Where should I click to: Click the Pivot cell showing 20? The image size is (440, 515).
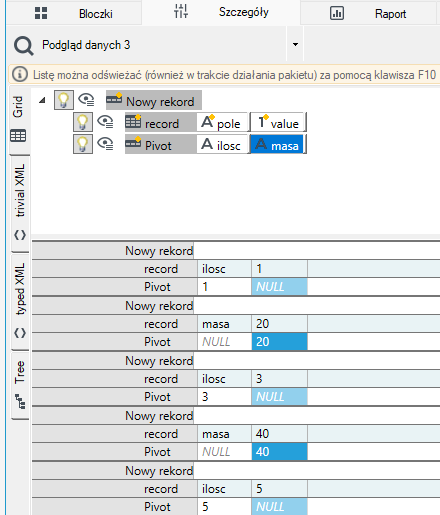[x=279, y=342]
